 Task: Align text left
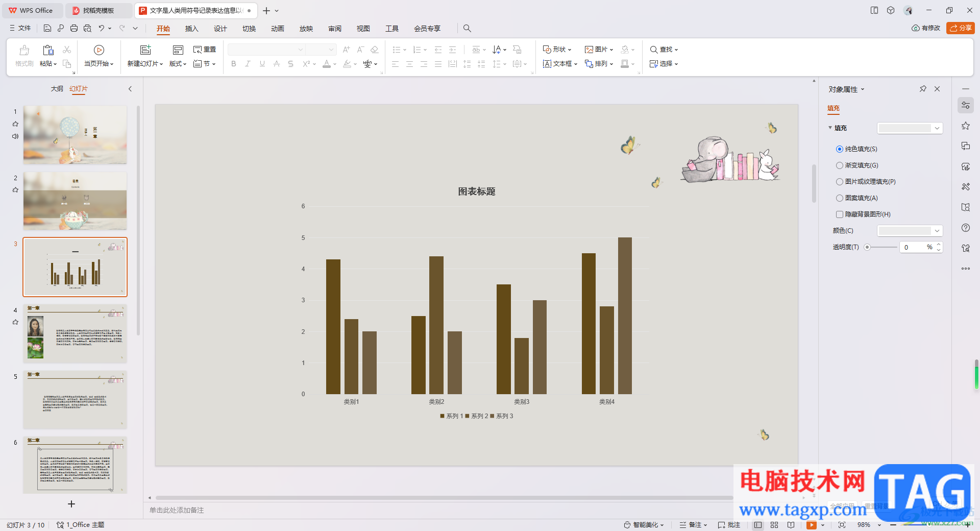pos(395,64)
